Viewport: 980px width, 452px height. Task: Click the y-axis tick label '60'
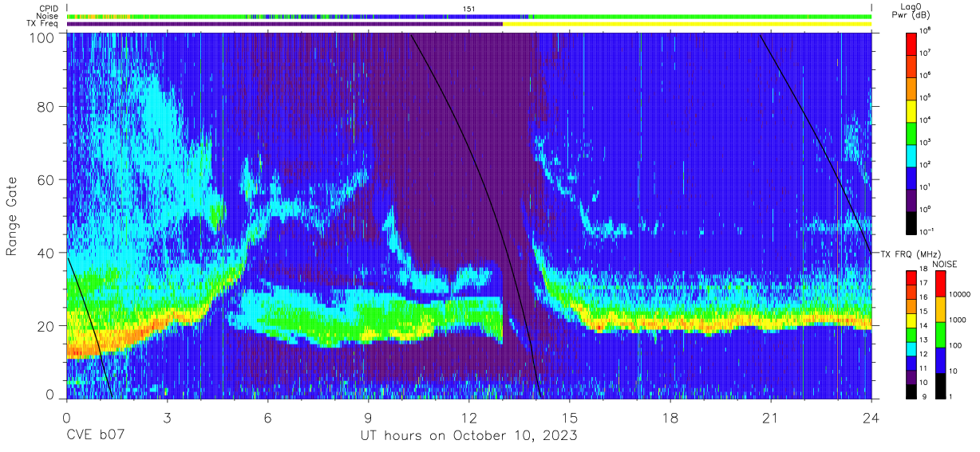click(46, 180)
